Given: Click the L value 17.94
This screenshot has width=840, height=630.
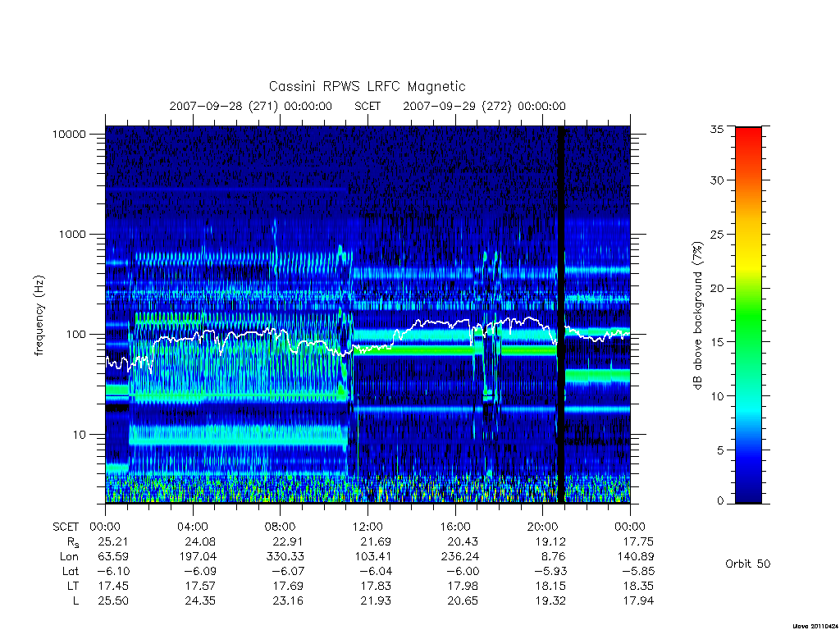Looking at the screenshot, I should tap(638, 601).
